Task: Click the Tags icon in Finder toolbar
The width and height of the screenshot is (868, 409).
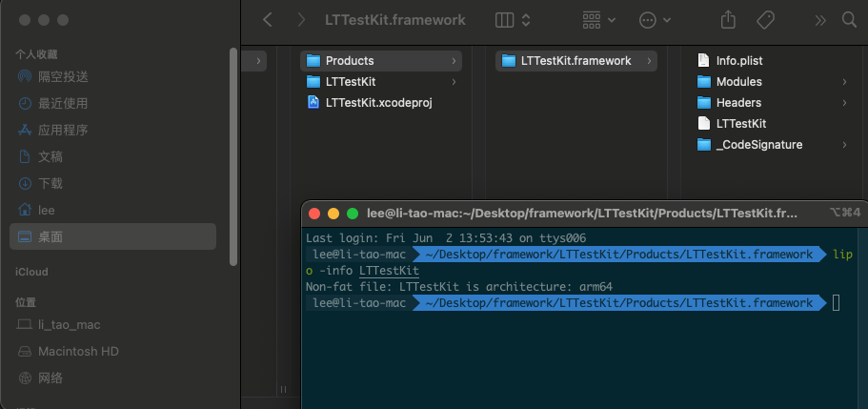Action: pyautogui.click(x=765, y=21)
